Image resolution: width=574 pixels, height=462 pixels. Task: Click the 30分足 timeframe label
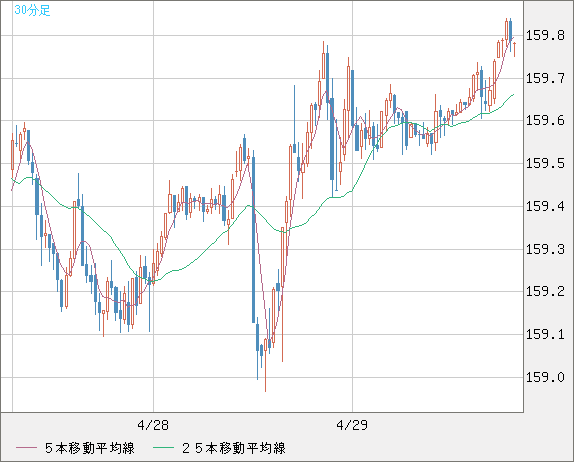(32, 10)
